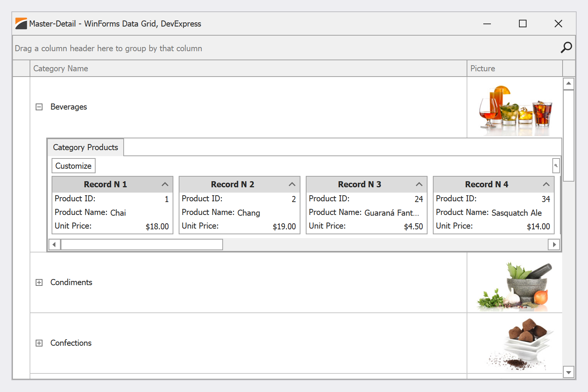Expand the Condiments category row
588x392 pixels.
39,282
